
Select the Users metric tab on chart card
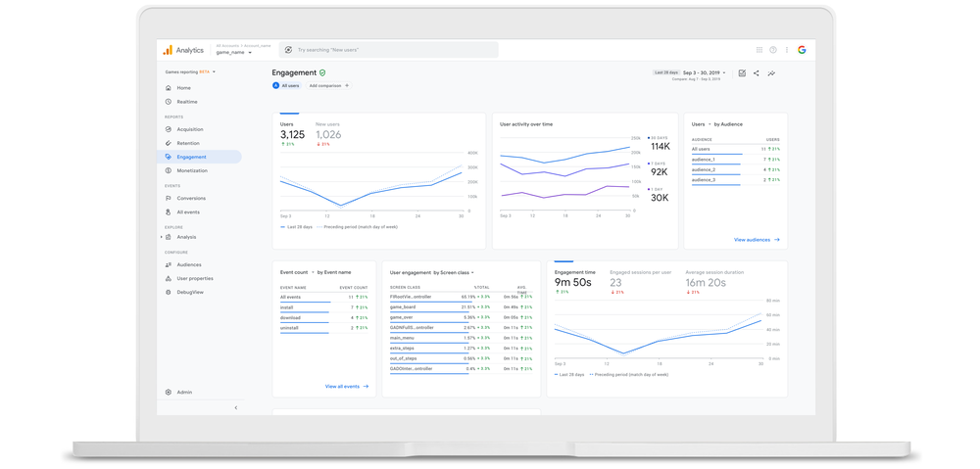[292, 132]
